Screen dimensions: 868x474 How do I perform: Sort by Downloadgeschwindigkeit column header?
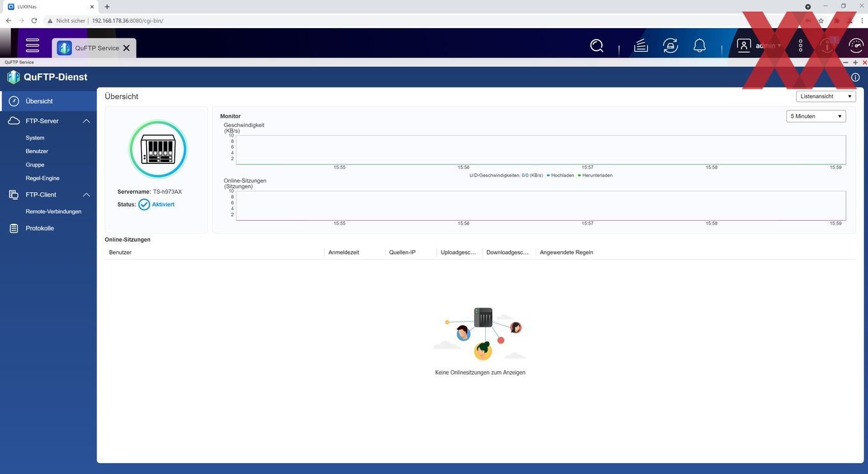[507, 253]
